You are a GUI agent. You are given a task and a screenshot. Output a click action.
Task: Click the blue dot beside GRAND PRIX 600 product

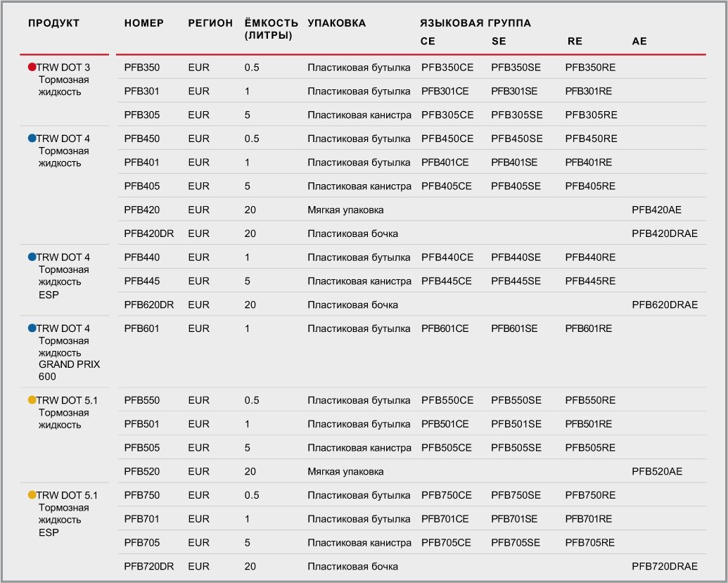click(32, 328)
